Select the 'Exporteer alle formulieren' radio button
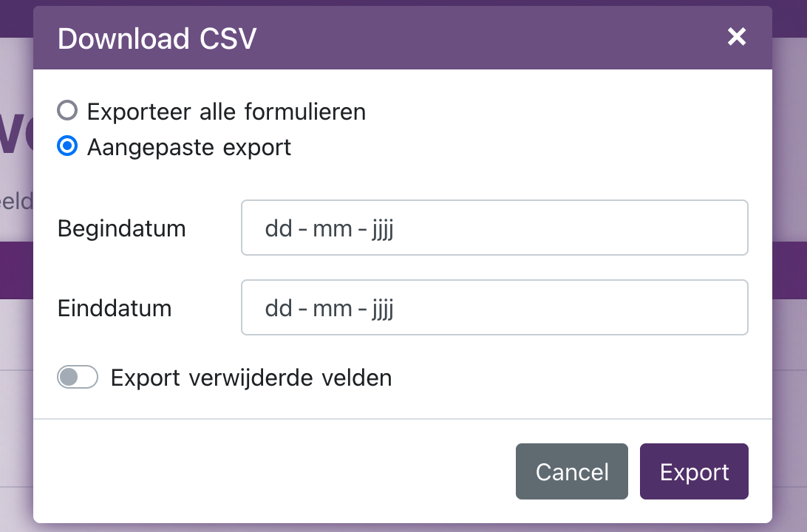Image resolution: width=807 pixels, height=532 pixels. [67, 111]
